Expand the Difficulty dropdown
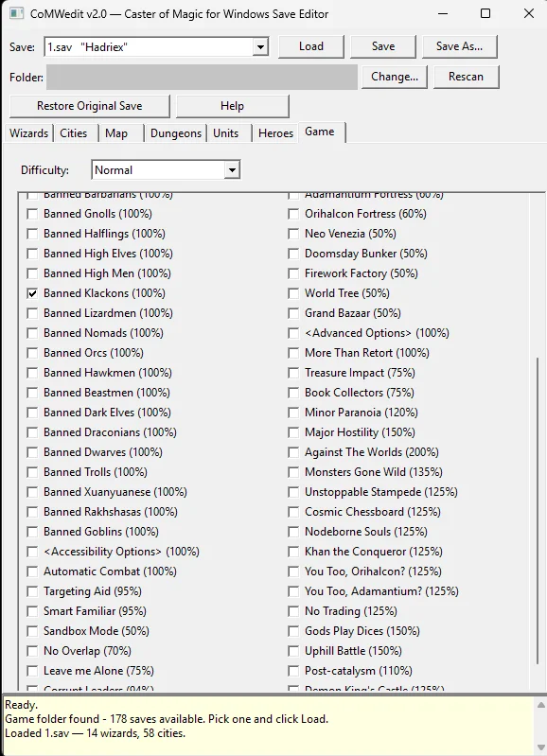The width and height of the screenshot is (547, 756). point(232,169)
